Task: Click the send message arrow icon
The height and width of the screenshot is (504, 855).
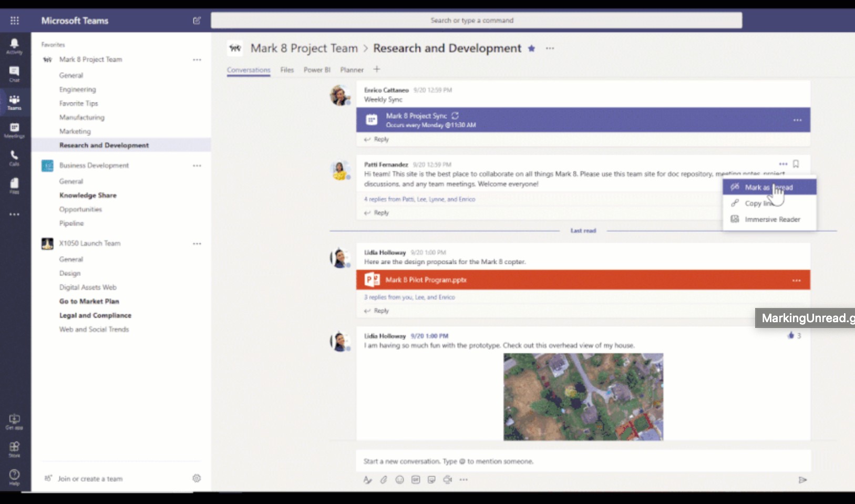Action: coord(802,479)
